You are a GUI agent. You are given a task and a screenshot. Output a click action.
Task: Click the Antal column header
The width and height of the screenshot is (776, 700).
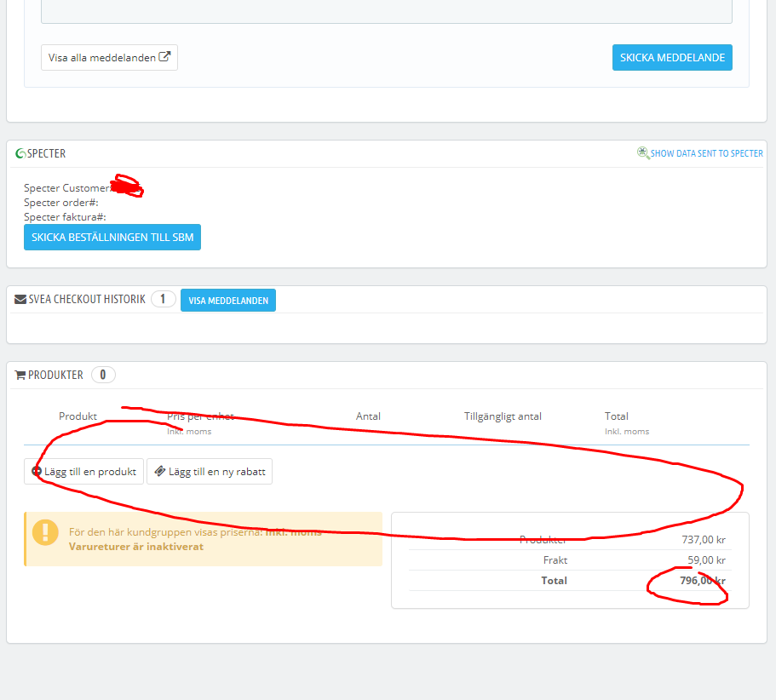pos(368,416)
